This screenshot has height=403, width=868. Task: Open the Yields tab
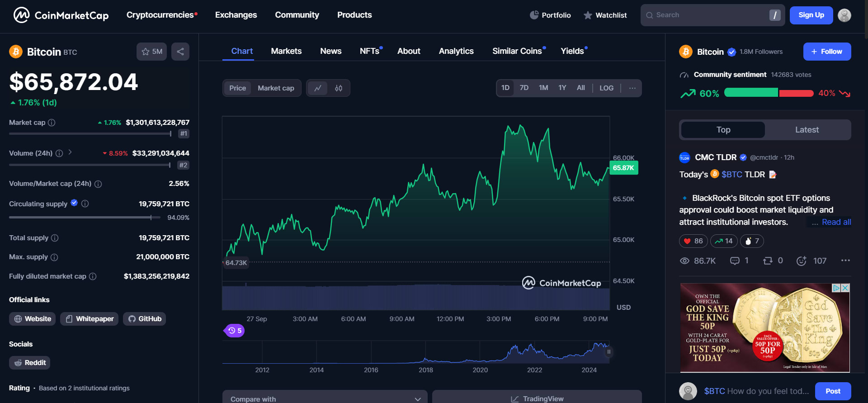point(573,51)
